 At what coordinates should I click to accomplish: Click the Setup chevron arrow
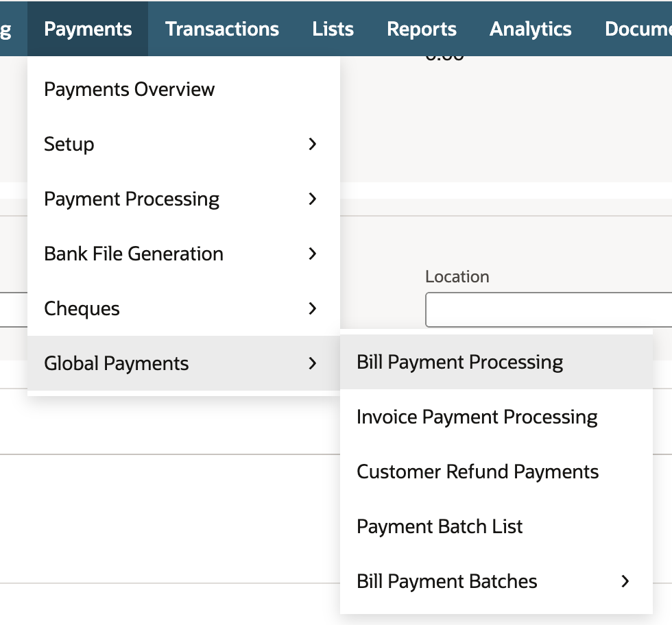[x=313, y=144]
